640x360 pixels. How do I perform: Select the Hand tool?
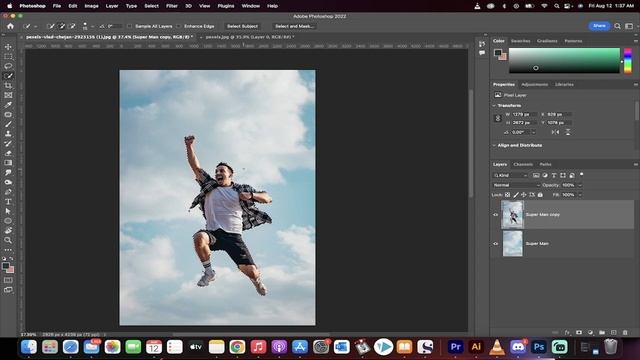[x=8, y=231]
